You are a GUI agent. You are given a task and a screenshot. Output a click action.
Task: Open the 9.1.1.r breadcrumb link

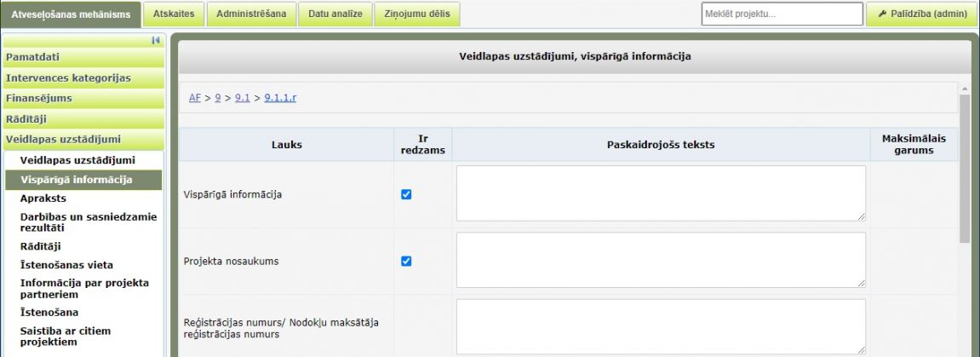(280, 98)
